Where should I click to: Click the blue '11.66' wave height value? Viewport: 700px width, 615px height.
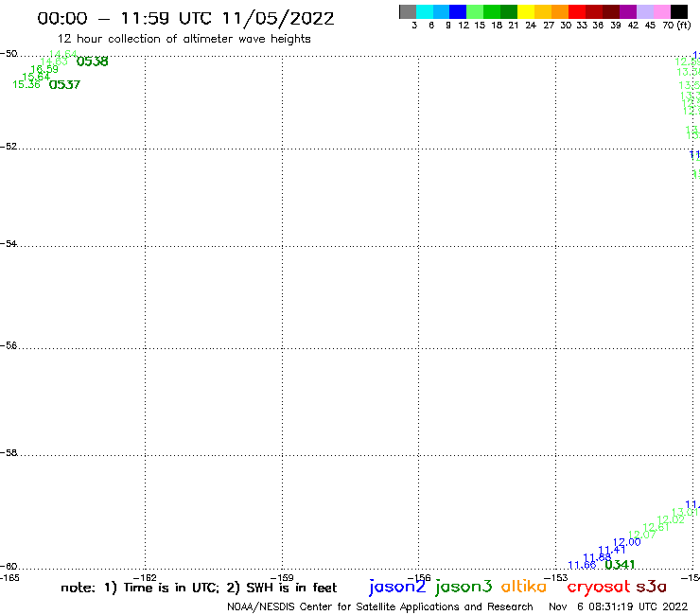pos(582,565)
